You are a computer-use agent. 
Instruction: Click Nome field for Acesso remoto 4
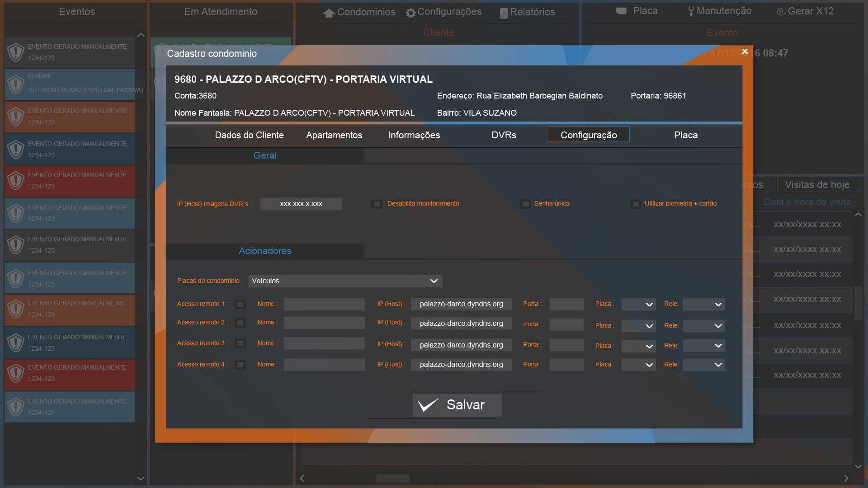coord(324,365)
